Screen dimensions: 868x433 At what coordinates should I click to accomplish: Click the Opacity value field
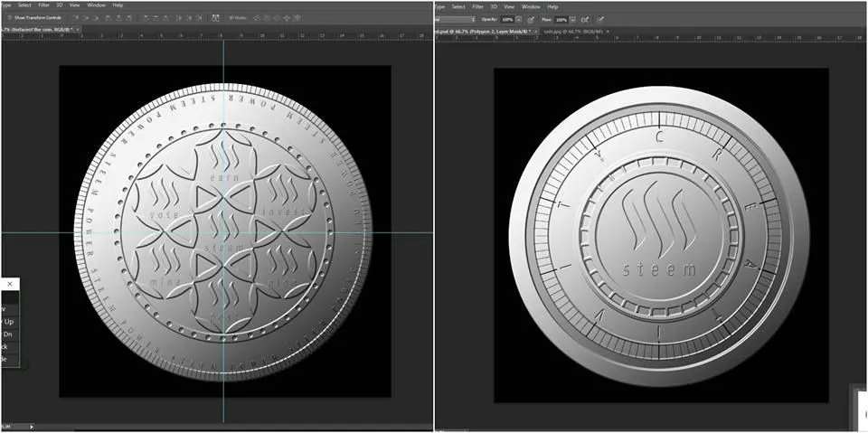[507, 19]
